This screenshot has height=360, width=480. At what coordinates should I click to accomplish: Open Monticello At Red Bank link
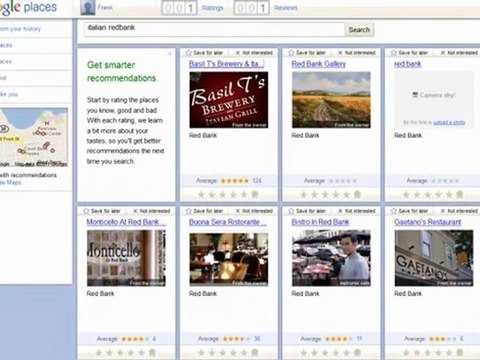[x=126, y=222]
